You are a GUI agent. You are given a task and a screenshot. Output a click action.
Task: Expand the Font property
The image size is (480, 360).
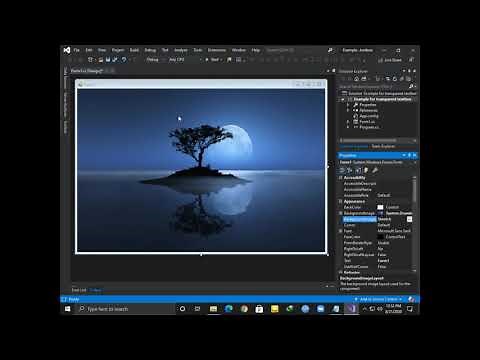341,231
